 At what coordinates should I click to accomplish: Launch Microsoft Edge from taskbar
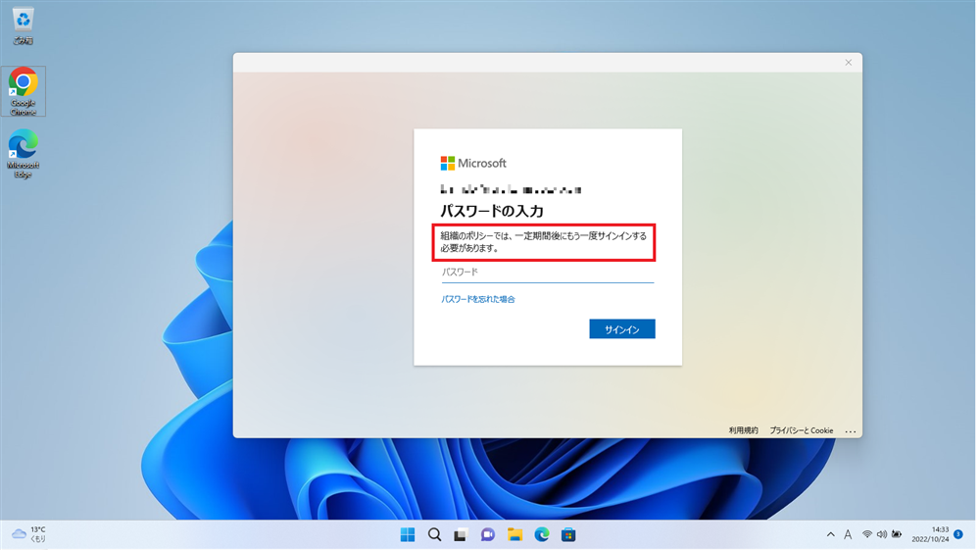click(541, 534)
